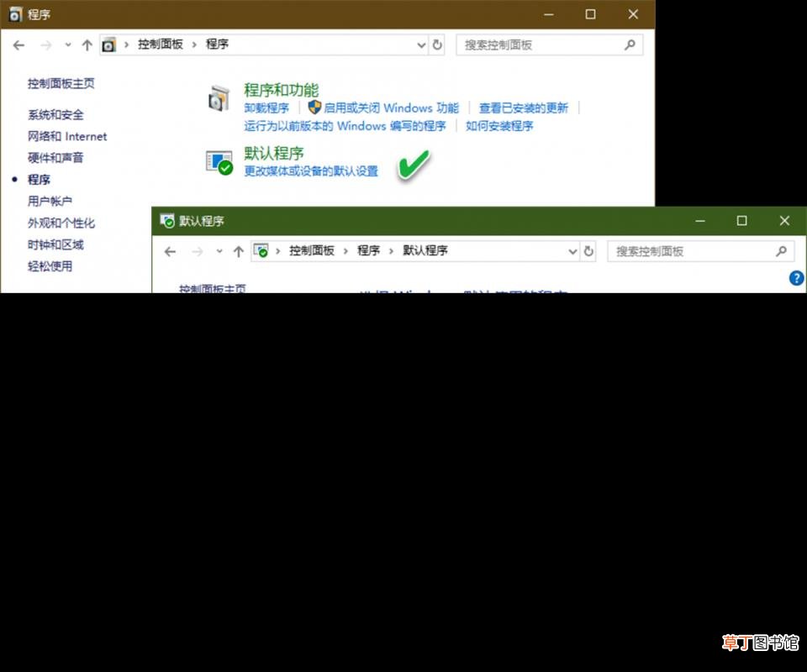
Task: Click address bar icon in 默认程序 window
Action: tap(261, 251)
